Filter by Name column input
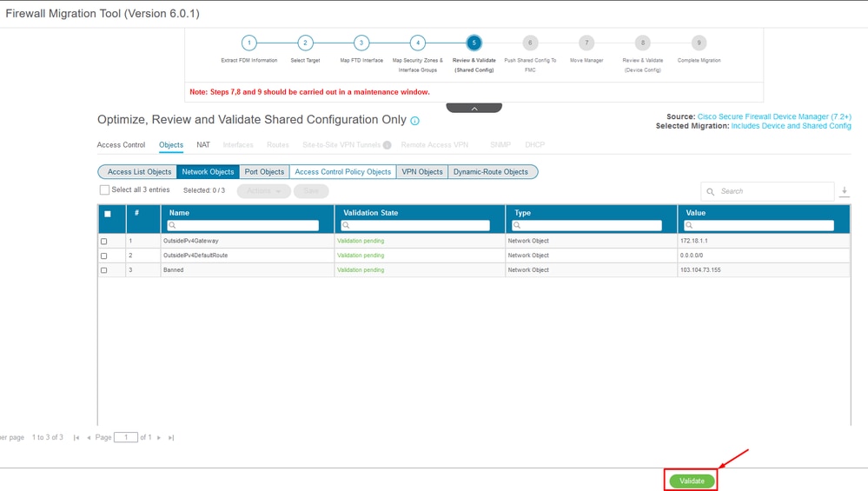 pos(243,225)
